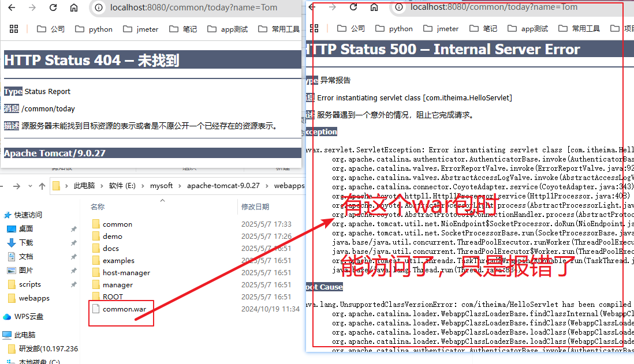Sort files by 修改日期 column header
This screenshot has height=364, width=634.
[x=255, y=207]
